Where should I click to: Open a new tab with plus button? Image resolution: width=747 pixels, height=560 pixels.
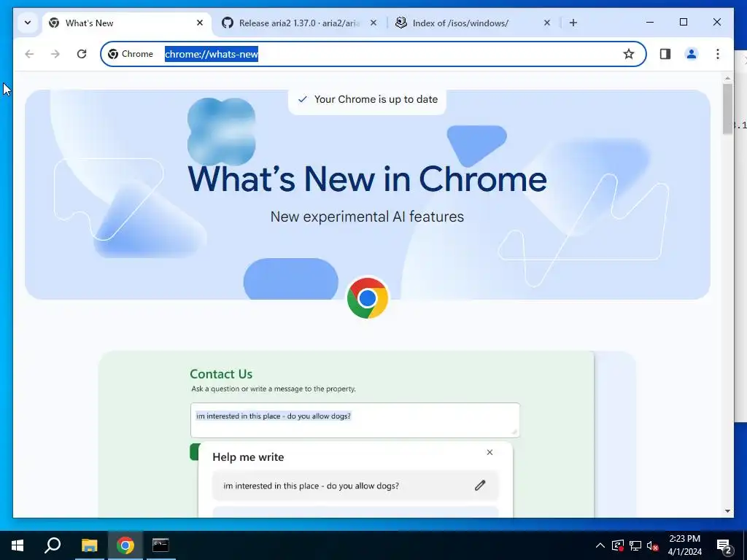(x=573, y=23)
